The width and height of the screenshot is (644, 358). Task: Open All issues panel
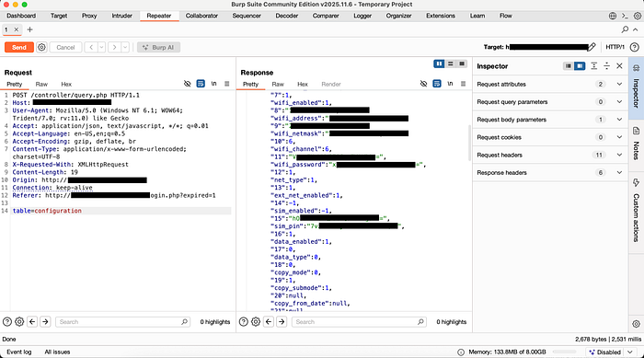[57, 352]
